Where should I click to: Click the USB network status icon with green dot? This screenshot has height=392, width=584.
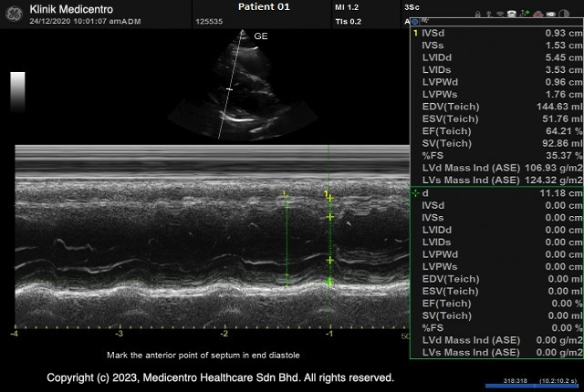point(524,14)
